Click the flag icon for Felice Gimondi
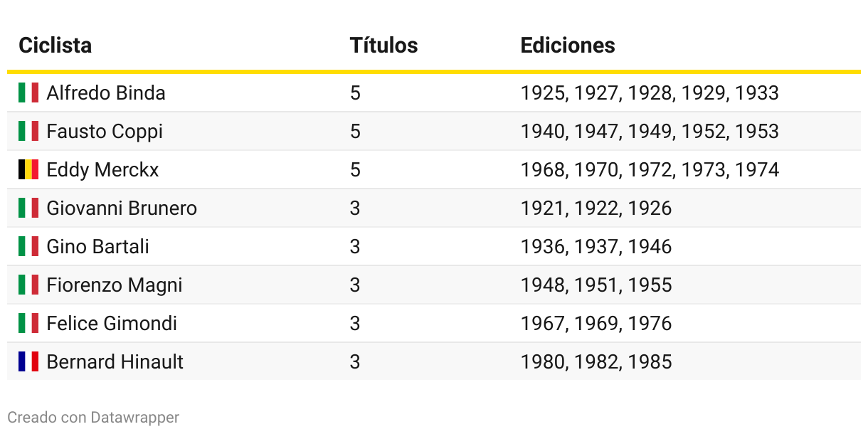Image resolution: width=868 pixels, height=434 pixels. tap(28, 323)
